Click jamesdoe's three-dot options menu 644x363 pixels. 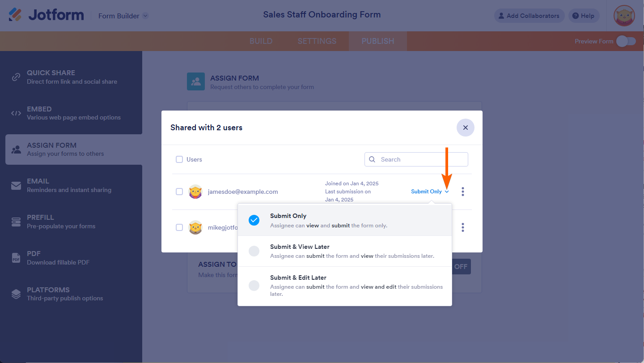coord(463,192)
